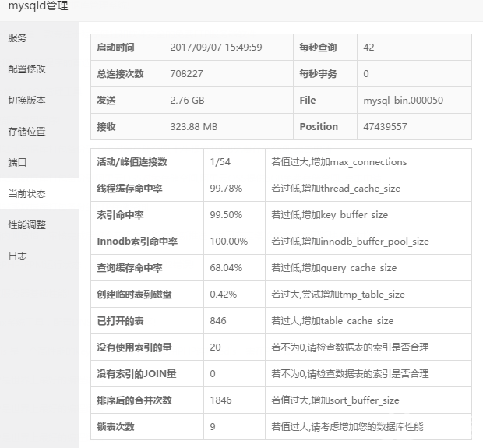The image size is (483, 448).
Task: Click the 查询缓存命中率 value 68.04%
Action: pos(226,268)
